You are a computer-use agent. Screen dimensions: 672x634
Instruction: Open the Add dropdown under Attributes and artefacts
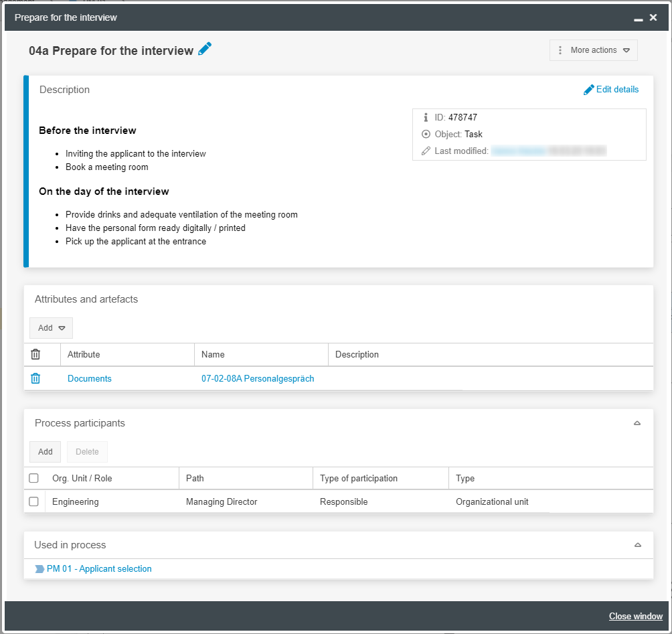(51, 328)
